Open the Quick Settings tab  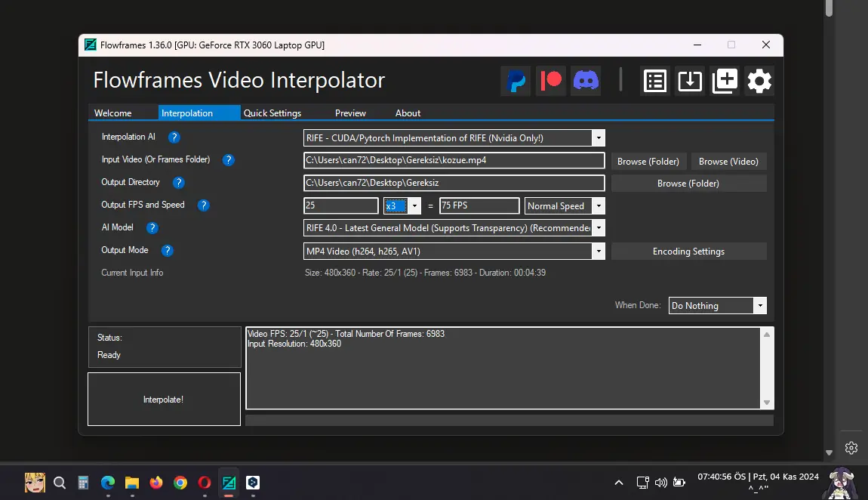coord(272,113)
